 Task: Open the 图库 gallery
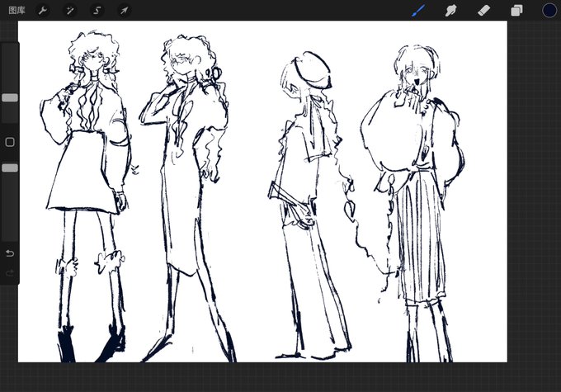(16, 11)
